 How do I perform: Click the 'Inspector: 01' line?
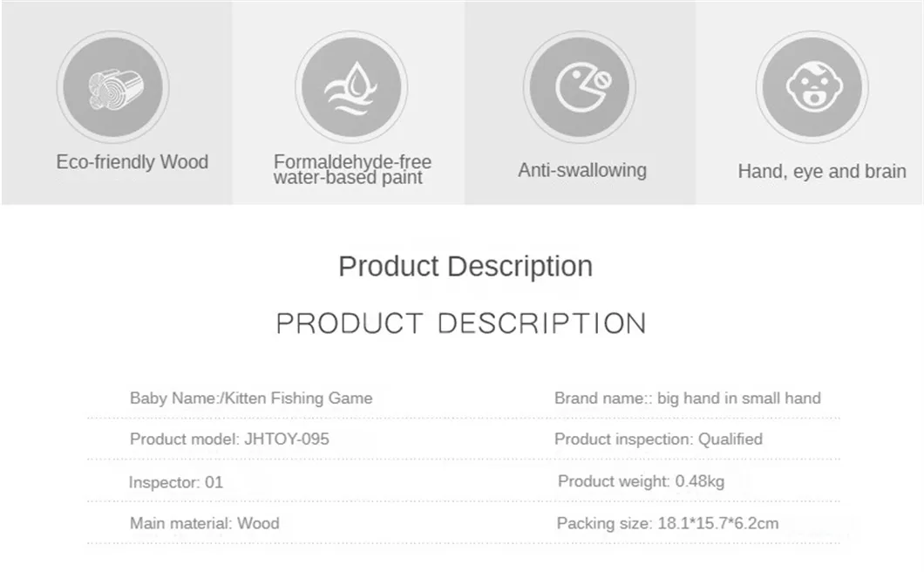tap(176, 482)
